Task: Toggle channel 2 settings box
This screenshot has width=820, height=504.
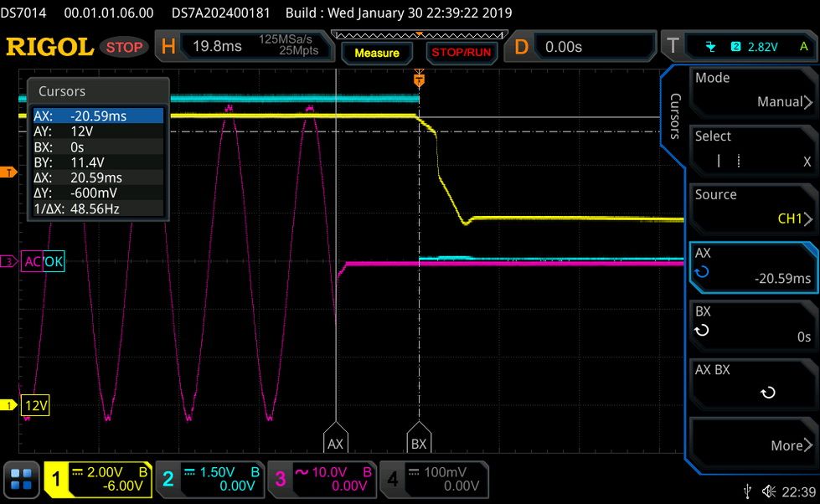Action: tap(210, 480)
